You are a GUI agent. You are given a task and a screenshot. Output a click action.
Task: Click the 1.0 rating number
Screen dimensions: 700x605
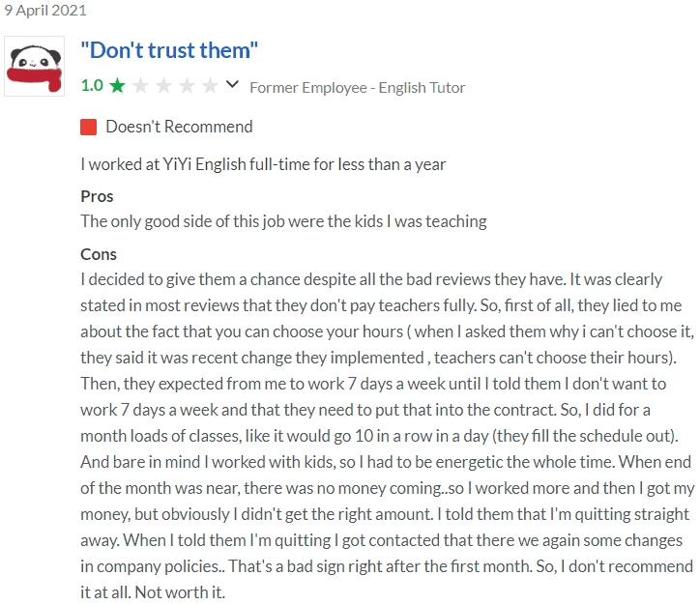92,86
